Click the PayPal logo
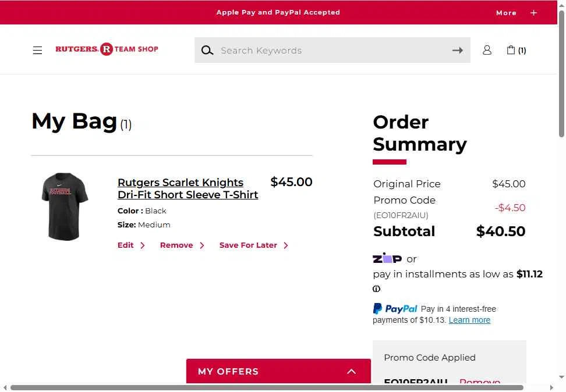The height and width of the screenshot is (392, 566). pos(395,309)
